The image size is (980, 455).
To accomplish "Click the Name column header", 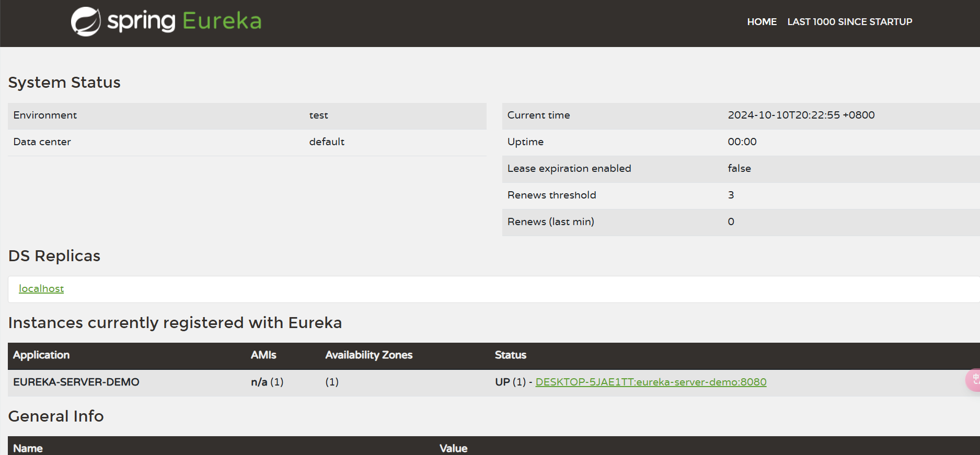I will (28, 448).
